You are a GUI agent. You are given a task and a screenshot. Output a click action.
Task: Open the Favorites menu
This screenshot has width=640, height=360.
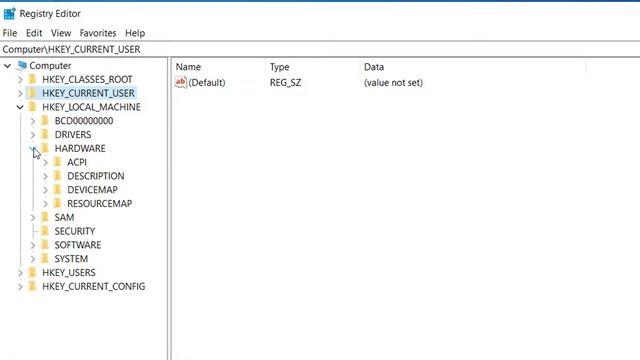(x=98, y=33)
